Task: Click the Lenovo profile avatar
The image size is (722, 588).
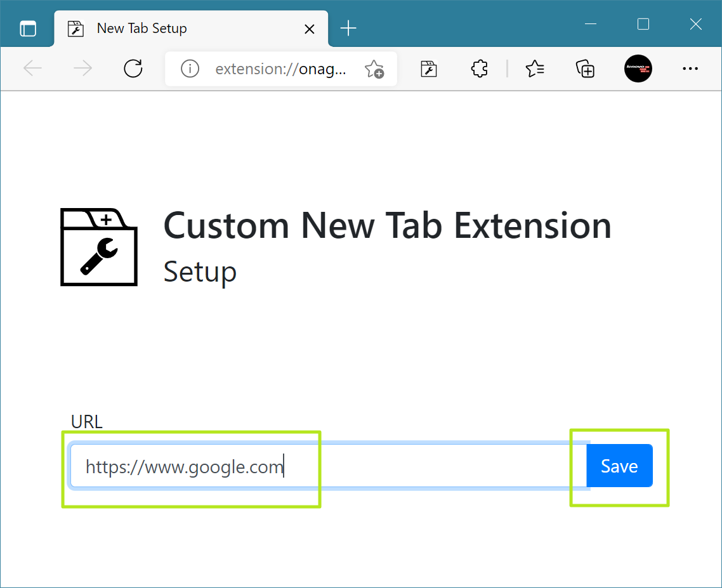Action: point(638,69)
